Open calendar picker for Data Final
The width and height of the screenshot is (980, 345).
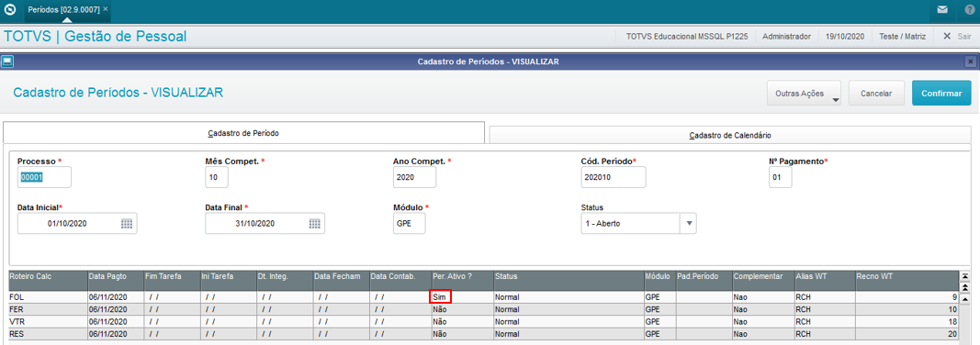(314, 224)
